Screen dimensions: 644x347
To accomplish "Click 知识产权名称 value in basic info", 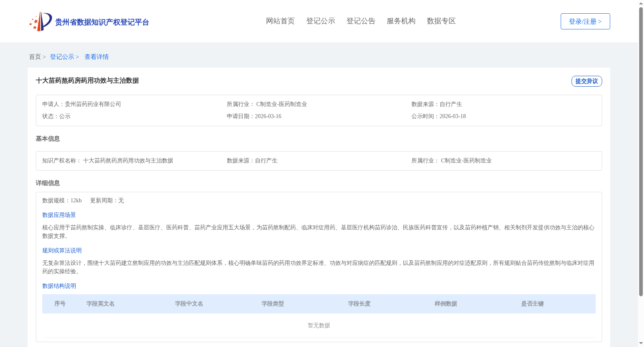I will click(x=128, y=160).
